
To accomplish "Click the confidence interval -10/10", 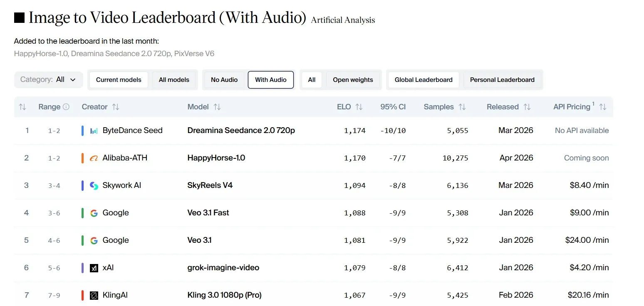I will click(x=393, y=131).
